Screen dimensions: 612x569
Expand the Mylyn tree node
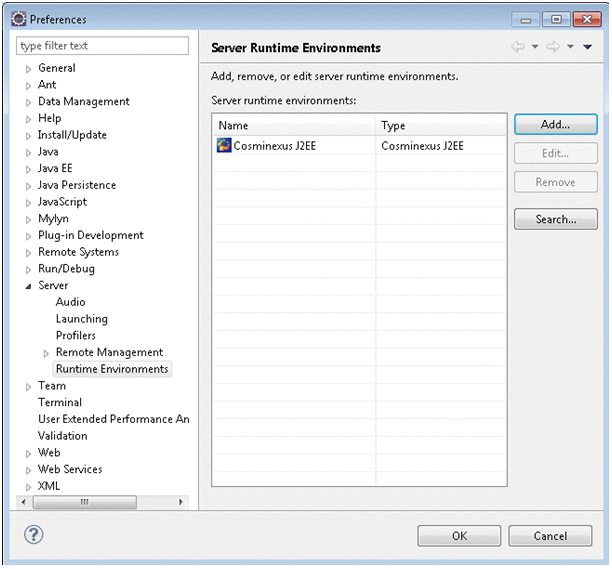28,220
